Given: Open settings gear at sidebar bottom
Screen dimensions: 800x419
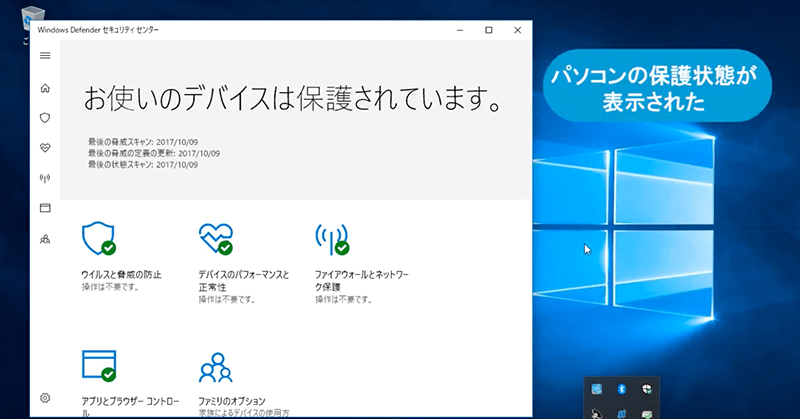Looking at the screenshot, I should 45,398.
